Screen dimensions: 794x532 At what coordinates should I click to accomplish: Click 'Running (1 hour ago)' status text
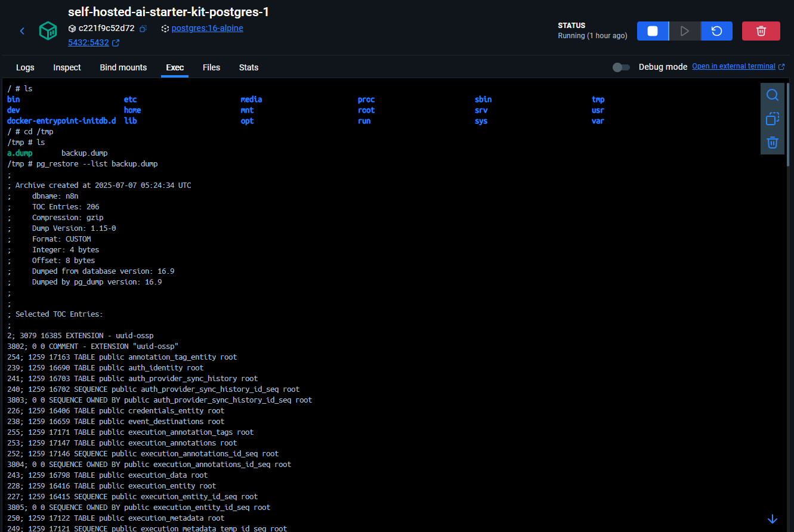pyautogui.click(x=592, y=36)
